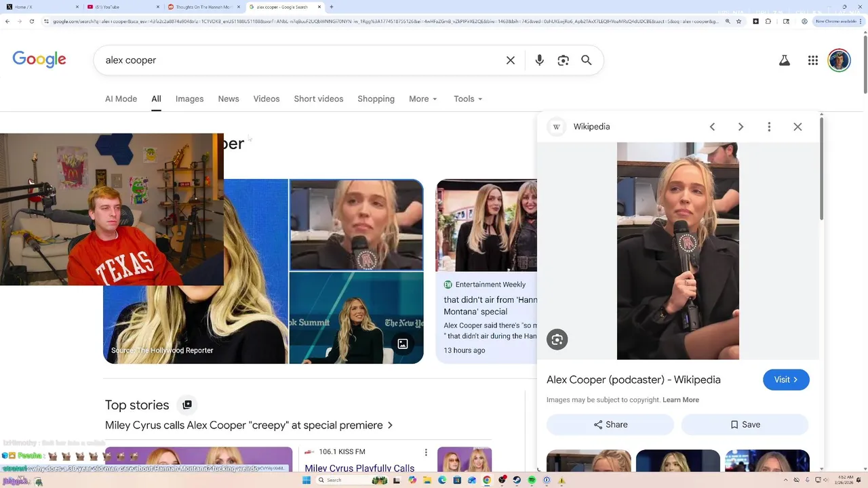Click in the Google search input field
The image size is (868, 488).
point(302,60)
